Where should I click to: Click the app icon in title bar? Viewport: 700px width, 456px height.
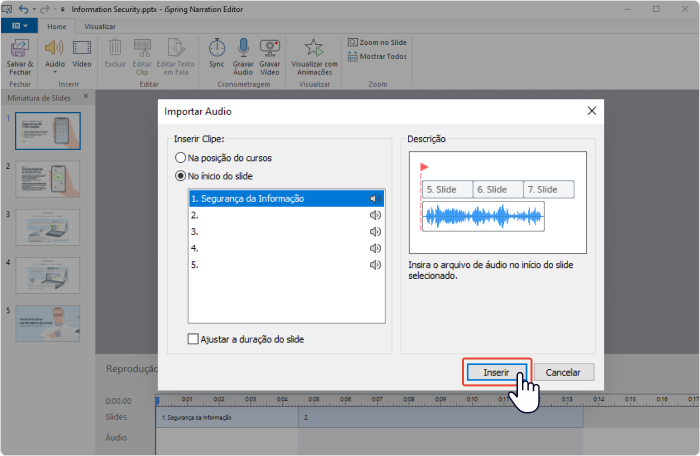click(x=7, y=9)
